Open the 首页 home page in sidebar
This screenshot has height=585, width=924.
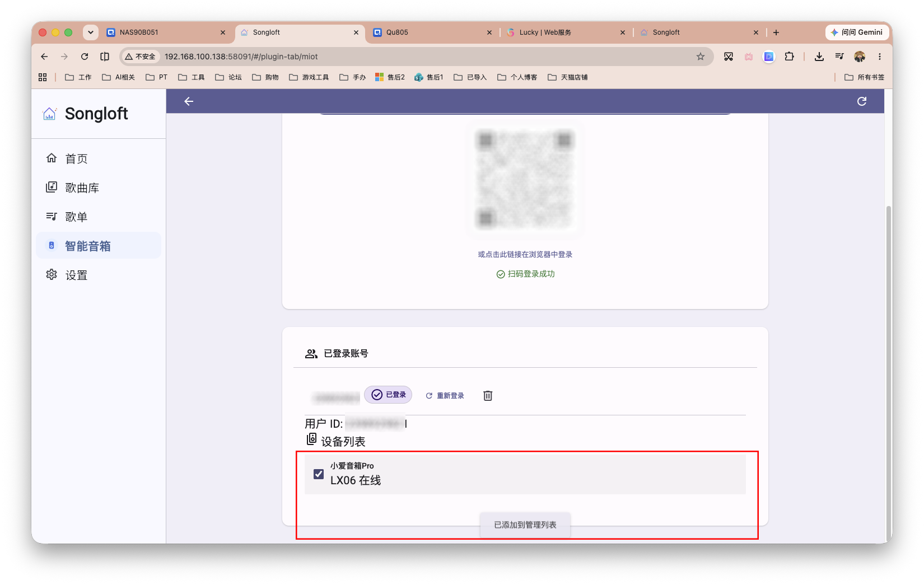[x=99, y=159]
